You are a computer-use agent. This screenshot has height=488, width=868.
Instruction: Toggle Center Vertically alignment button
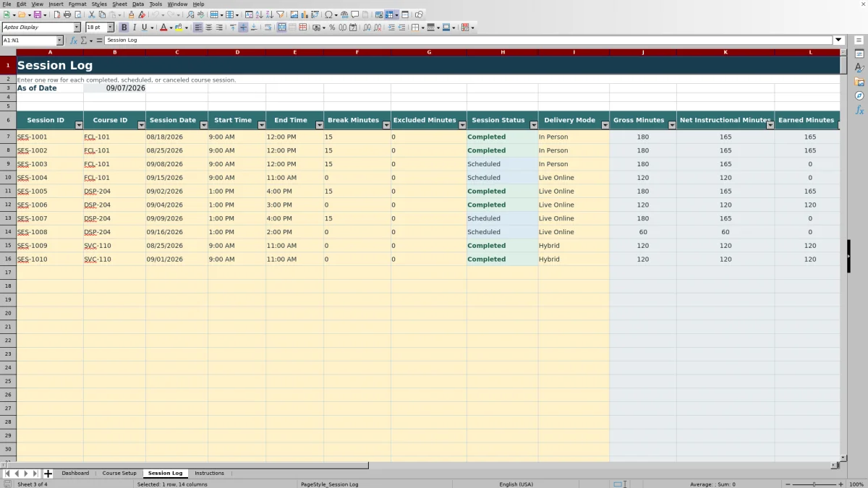[x=243, y=27]
